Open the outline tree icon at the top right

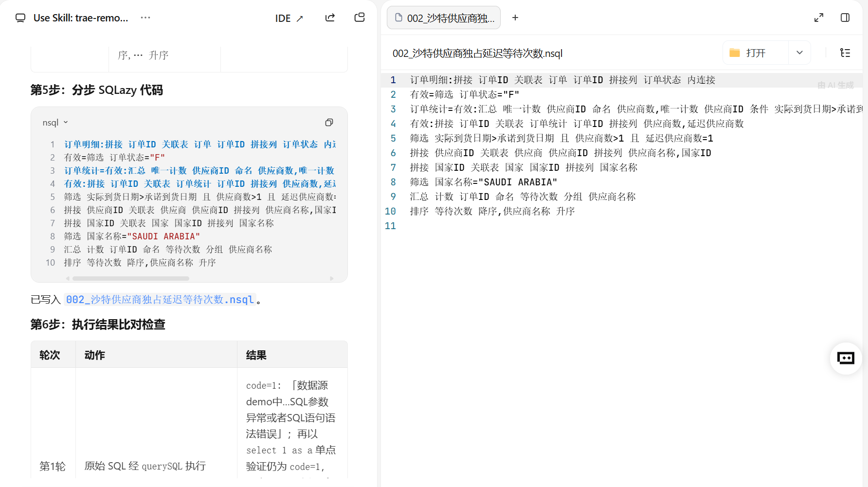845,53
